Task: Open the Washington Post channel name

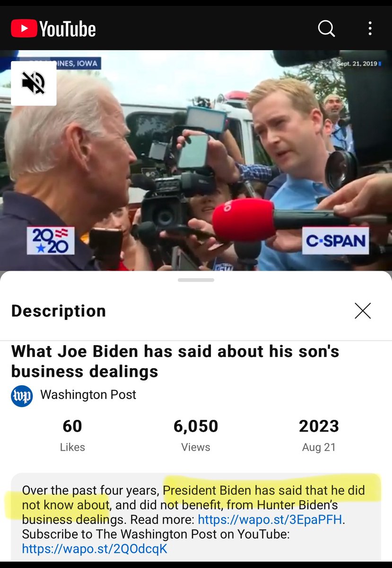Action: coord(88,395)
